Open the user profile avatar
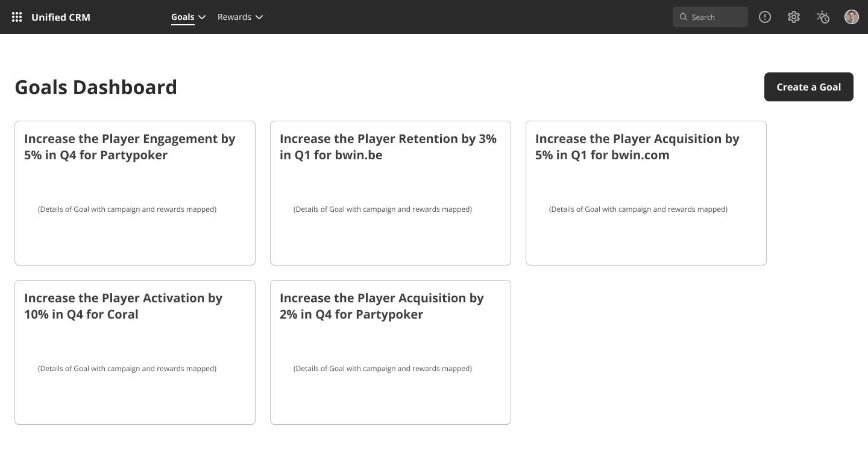 (x=851, y=17)
